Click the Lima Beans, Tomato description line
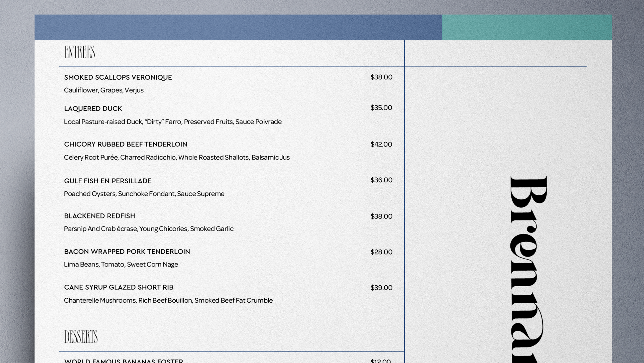The width and height of the screenshot is (644, 363). [x=121, y=265]
